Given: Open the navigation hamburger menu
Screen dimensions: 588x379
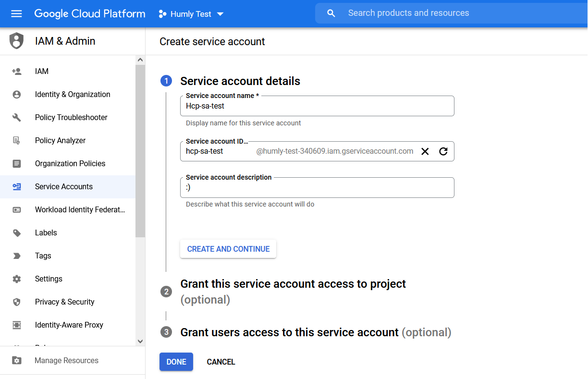Looking at the screenshot, I should [16, 13].
